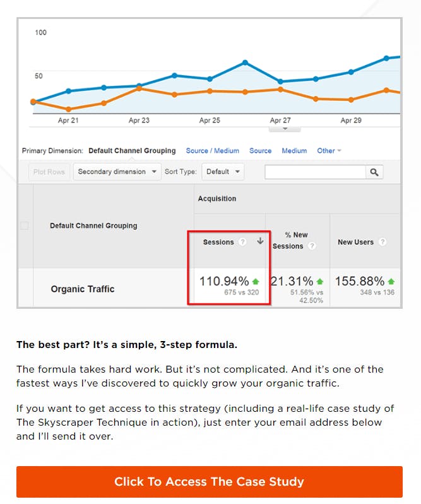The height and width of the screenshot is (504, 421).
Task: Click the Sort Type label
Action: pos(181,172)
